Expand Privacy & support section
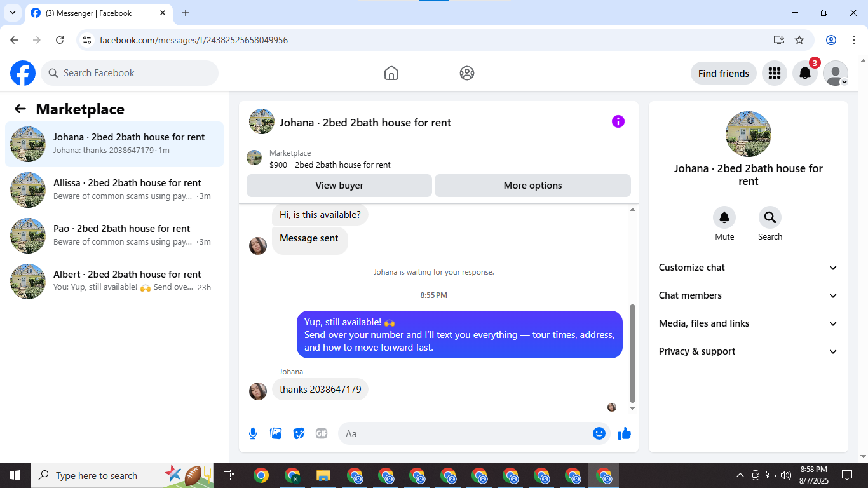This screenshot has width=868, height=488. point(749,351)
